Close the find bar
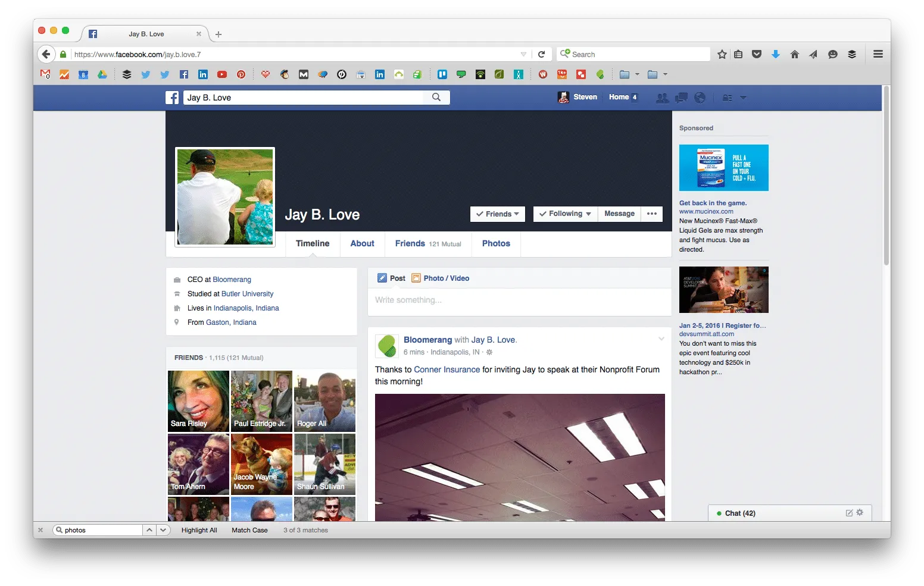The height and width of the screenshot is (586, 924). [x=40, y=530]
